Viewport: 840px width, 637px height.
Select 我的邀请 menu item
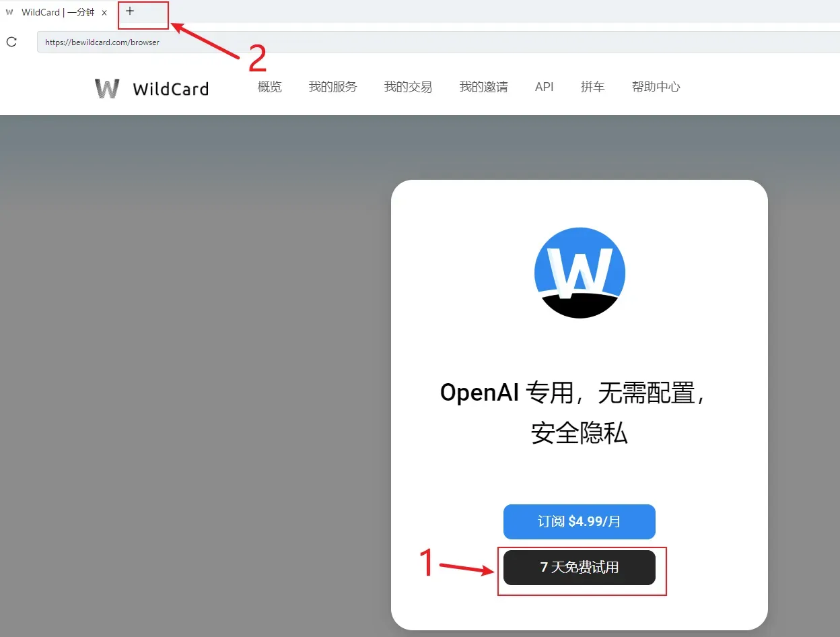coord(484,87)
